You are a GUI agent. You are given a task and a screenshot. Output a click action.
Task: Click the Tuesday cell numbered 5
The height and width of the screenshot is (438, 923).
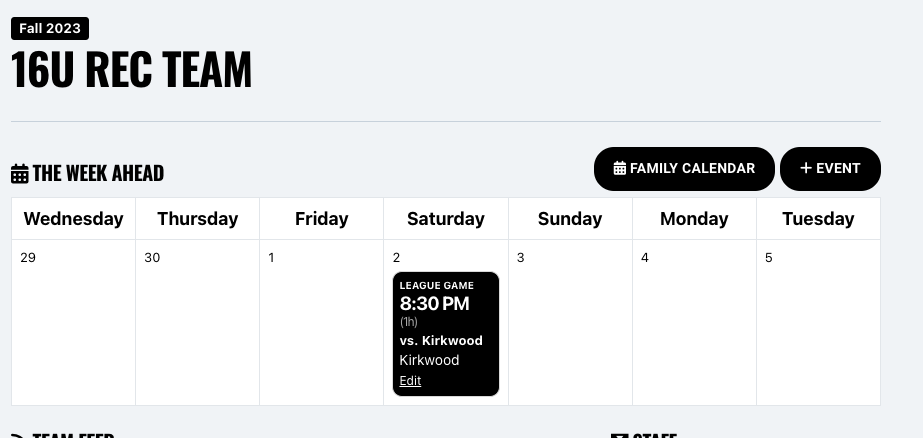click(818, 320)
